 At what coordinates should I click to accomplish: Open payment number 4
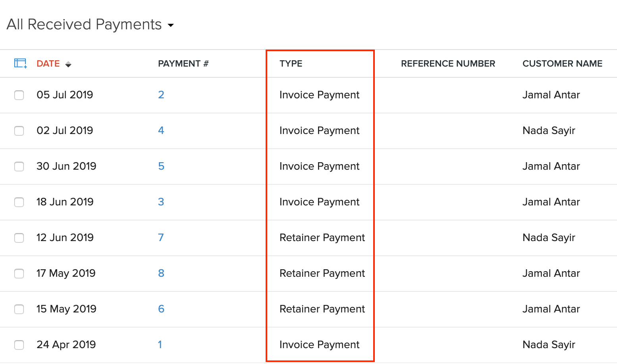161,130
